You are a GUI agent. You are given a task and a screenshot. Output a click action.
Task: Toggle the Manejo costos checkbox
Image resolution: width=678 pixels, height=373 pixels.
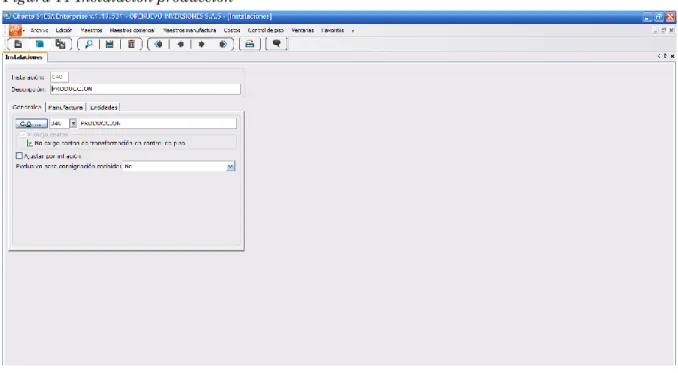[x=23, y=135]
